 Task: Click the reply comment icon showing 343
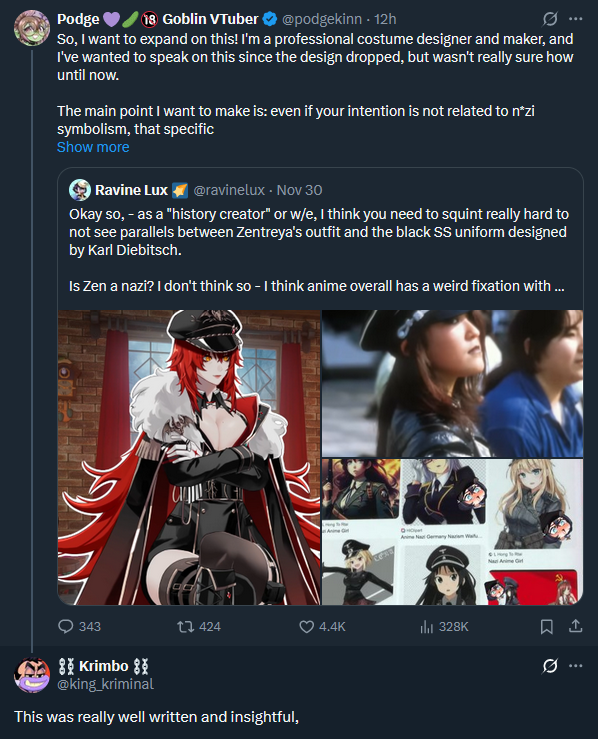[x=66, y=626]
